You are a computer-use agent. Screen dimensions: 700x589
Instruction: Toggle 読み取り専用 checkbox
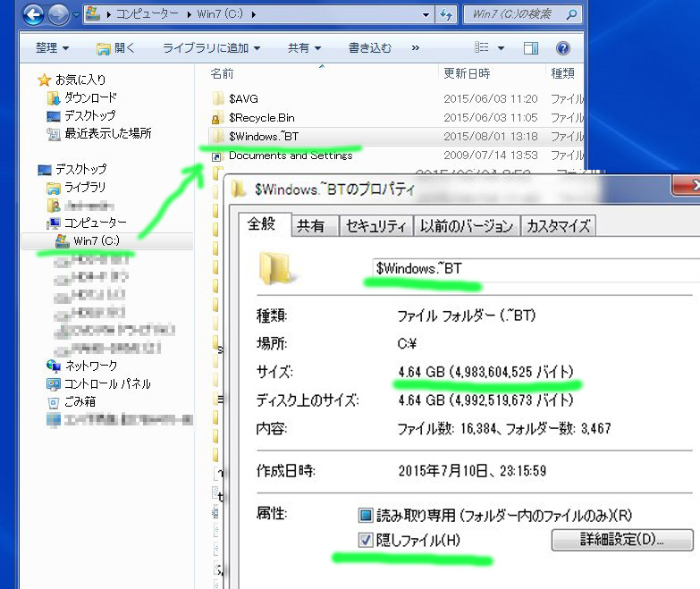click(366, 516)
